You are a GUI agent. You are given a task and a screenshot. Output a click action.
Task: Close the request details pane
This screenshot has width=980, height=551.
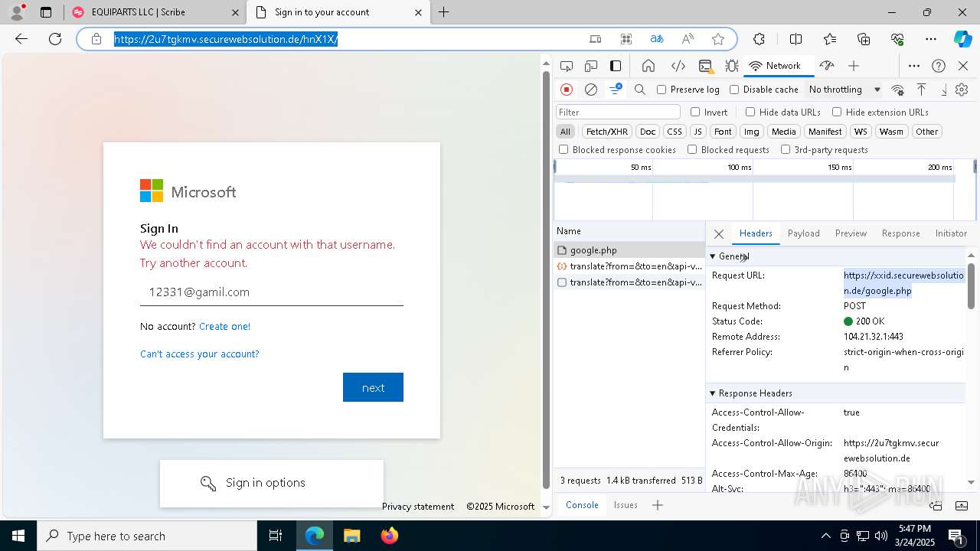(x=718, y=234)
